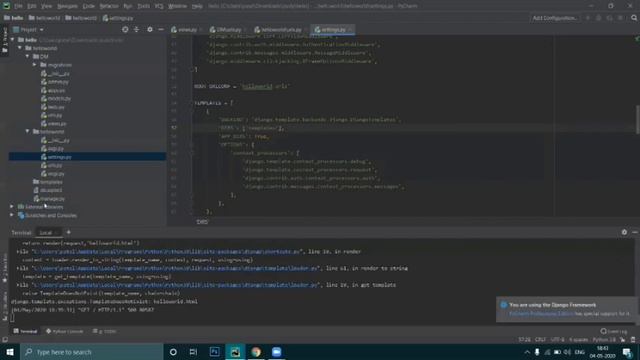Open the TODO tool window

click(x=104, y=331)
